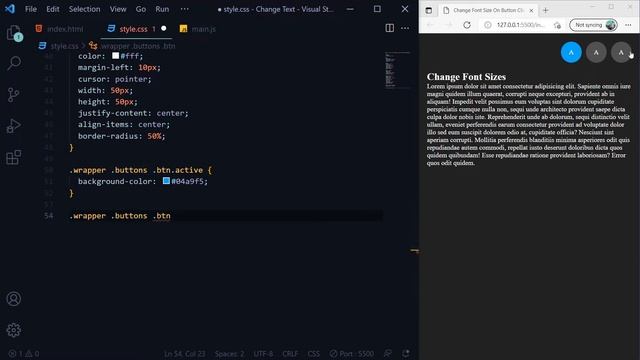Open errors and warnings in status bar
This screenshot has width=640, height=360.
[24, 353]
